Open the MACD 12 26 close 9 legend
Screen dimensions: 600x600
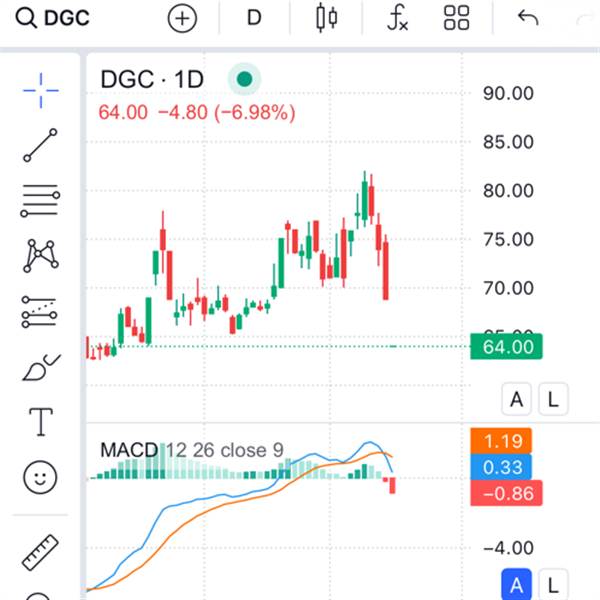[192, 450]
